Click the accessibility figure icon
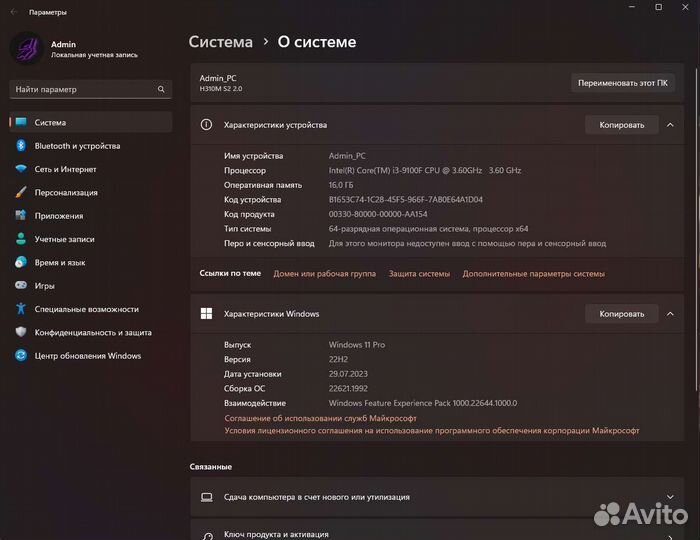The width and height of the screenshot is (700, 540). pyautogui.click(x=21, y=308)
